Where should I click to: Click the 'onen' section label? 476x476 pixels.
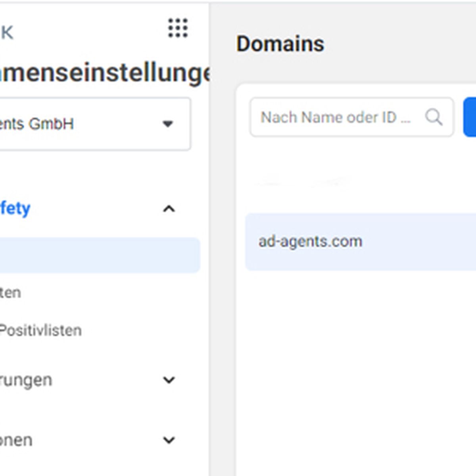(16, 440)
